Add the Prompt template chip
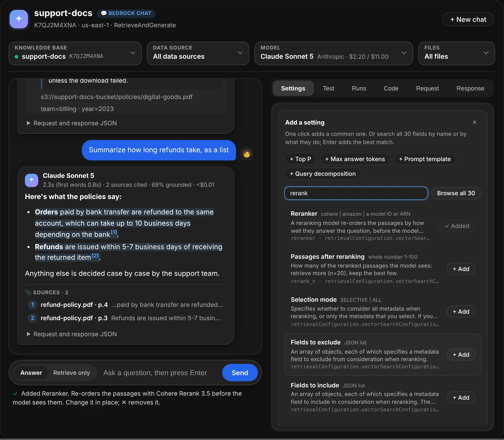 pos(425,159)
